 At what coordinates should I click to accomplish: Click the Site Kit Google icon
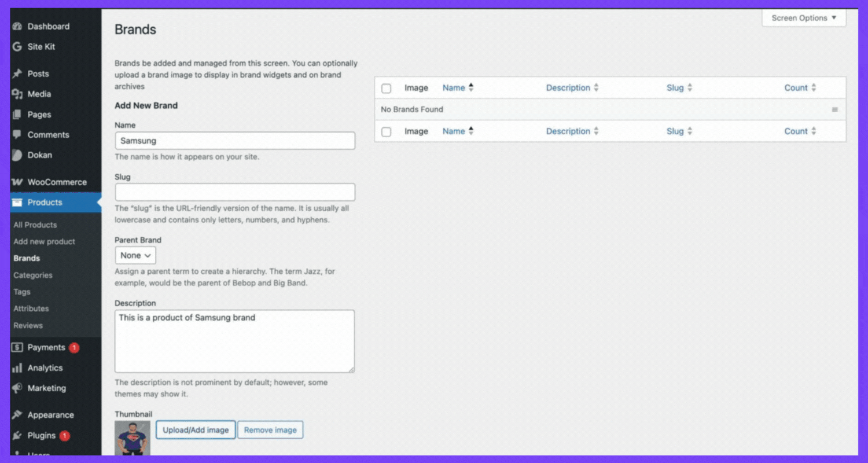17,47
